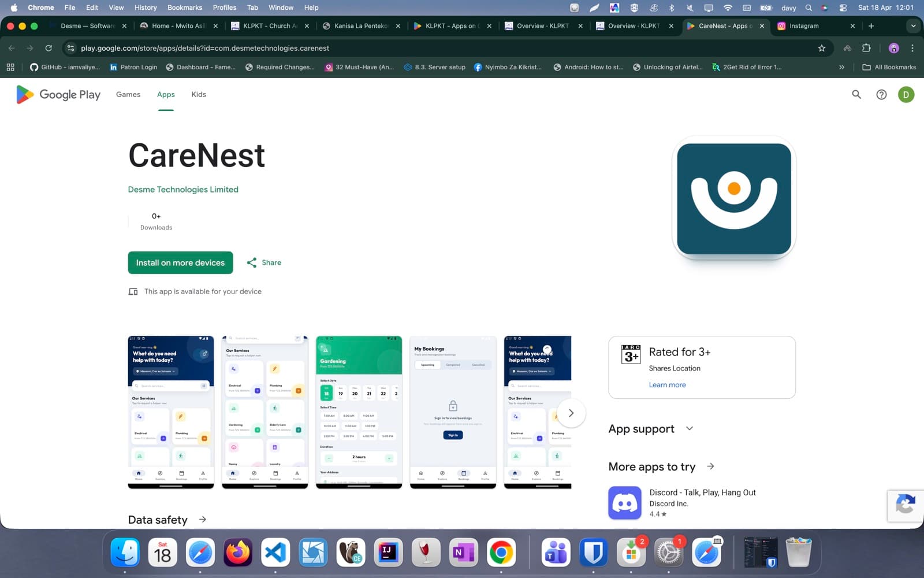Switch to the Games tab

coord(128,94)
